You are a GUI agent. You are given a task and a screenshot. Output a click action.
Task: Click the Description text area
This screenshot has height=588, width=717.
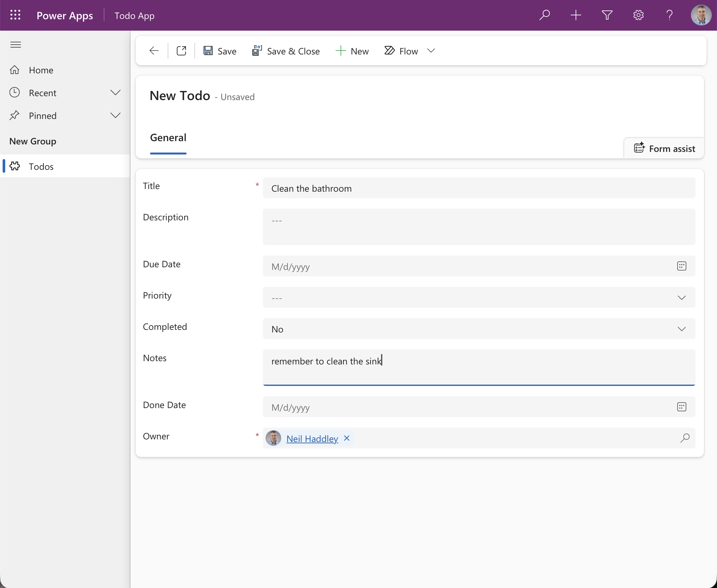point(479,227)
